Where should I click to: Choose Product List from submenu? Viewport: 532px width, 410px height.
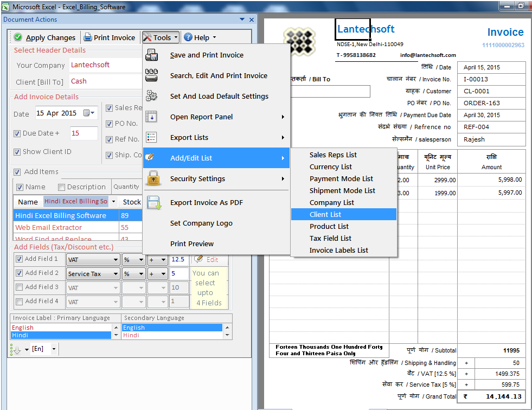point(344,226)
